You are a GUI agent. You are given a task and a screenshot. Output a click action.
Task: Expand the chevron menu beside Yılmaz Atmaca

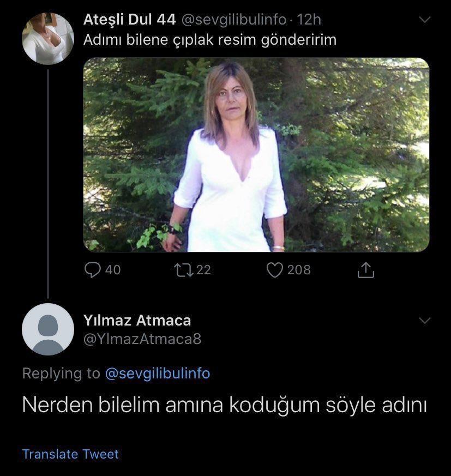pos(424,320)
